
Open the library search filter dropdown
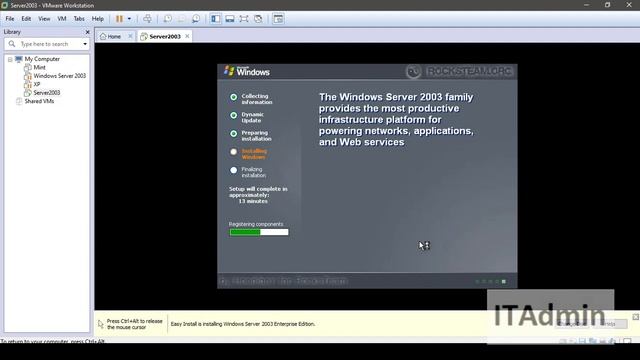(x=85, y=44)
